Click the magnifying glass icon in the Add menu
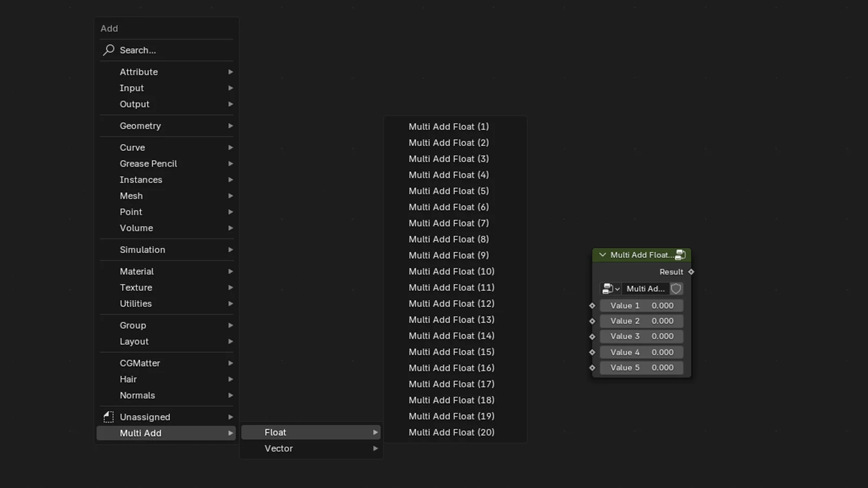 (x=108, y=50)
